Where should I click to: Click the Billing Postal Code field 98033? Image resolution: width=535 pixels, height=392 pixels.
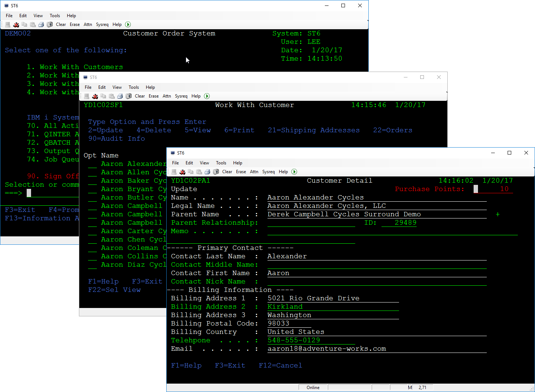pyautogui.click(x=289, y=324)
